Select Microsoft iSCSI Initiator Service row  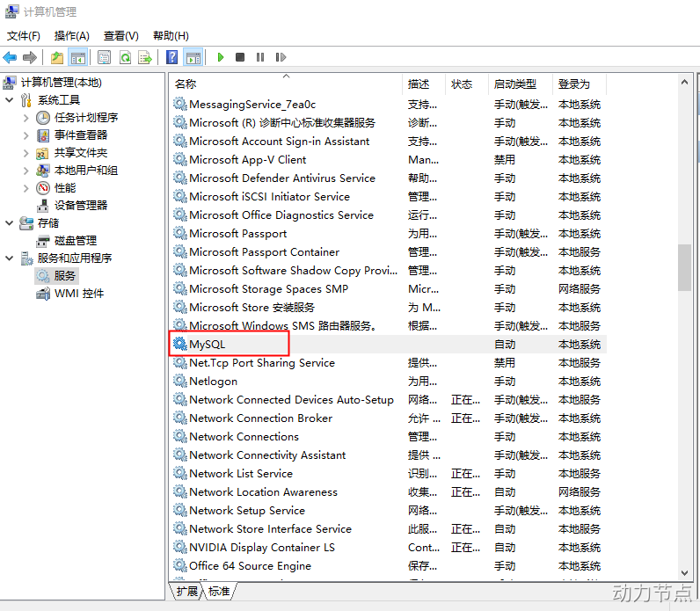pos(388,196)
